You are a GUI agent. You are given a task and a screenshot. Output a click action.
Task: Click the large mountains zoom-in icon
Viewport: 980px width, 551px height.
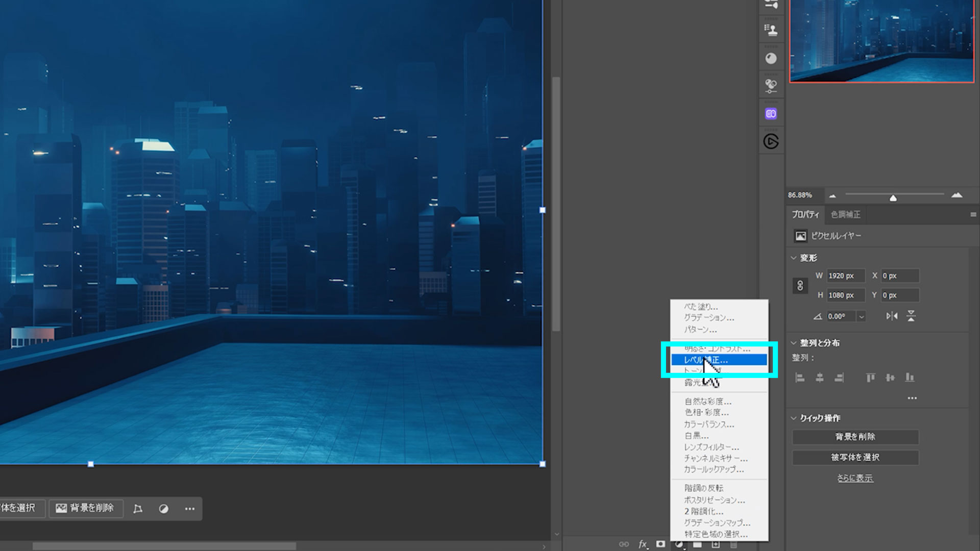(x=957, y=195)
